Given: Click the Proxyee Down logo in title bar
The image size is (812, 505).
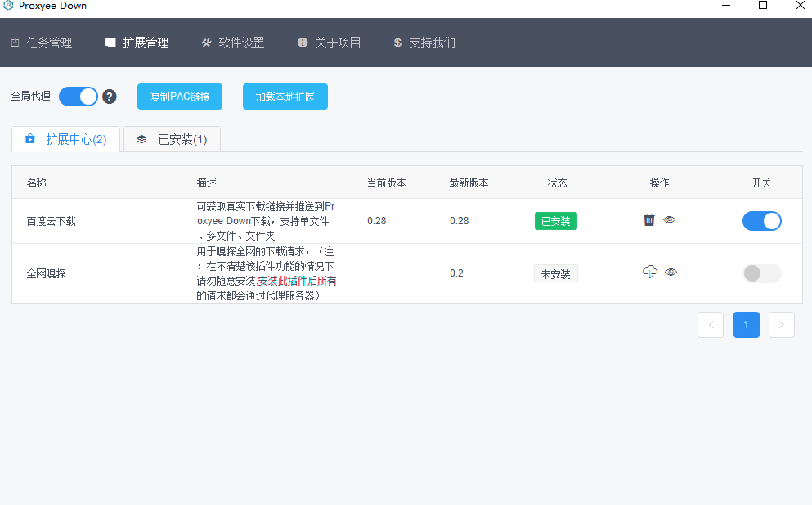Looking at the screenshot, I should pyautogui.click(x=8, y=6).
